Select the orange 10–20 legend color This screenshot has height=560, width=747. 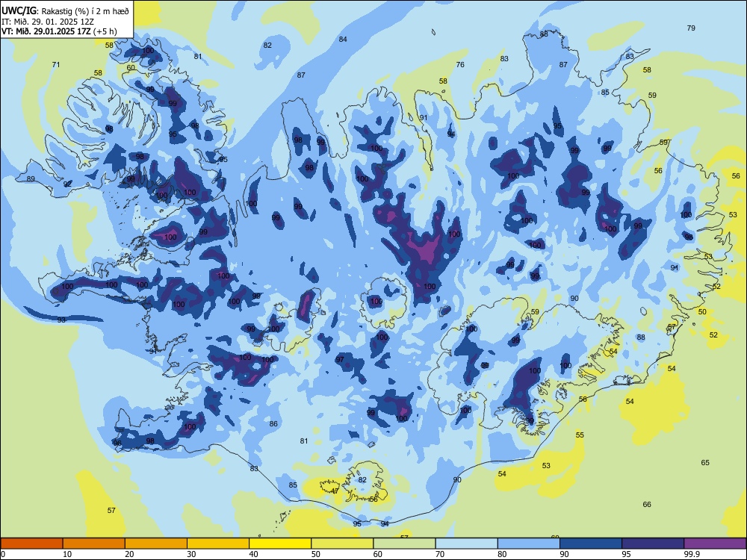tap(94, 544)
